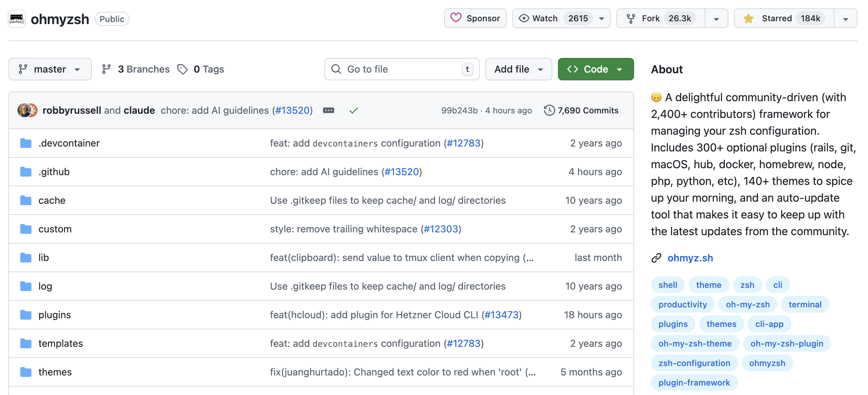868x395 pixels.
Task: Open the master branch dropdown
Action: [50, 69]
